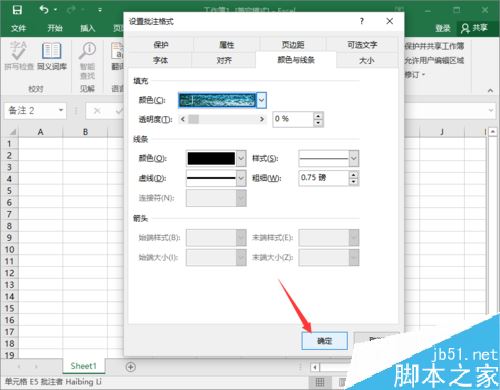Close the format comment dialog
This screenshot has width=500, height=390.
point(389,21)
